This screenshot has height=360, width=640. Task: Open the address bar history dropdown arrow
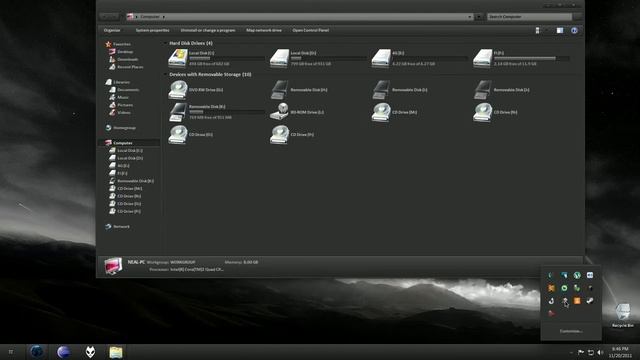(469, 17)
